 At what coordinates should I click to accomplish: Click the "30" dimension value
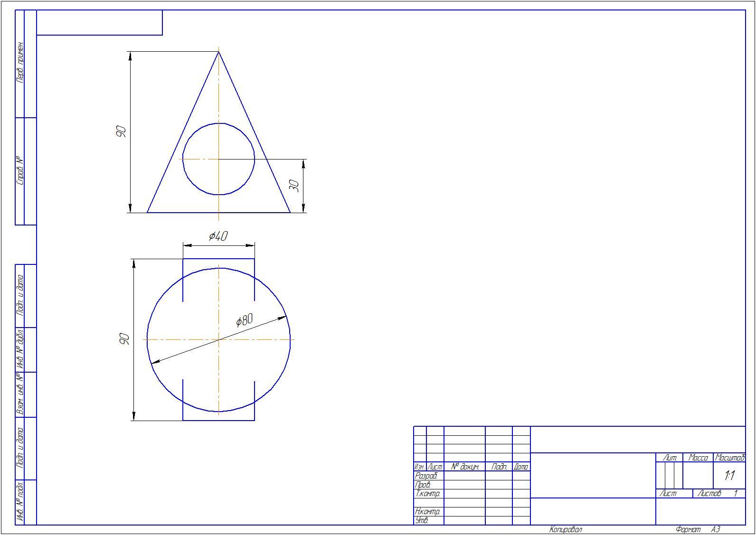[294, 185]
